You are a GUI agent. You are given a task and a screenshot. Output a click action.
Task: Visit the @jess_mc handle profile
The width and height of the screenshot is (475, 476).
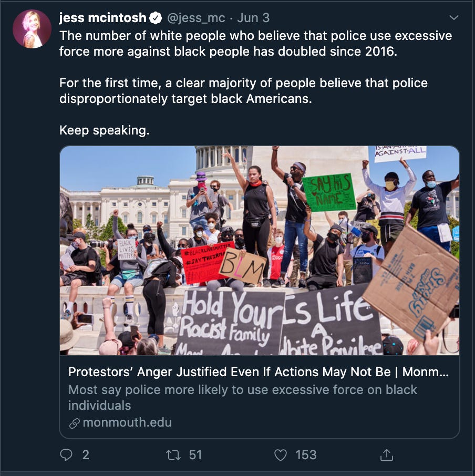pyautogui.click(x=196, y=18)
